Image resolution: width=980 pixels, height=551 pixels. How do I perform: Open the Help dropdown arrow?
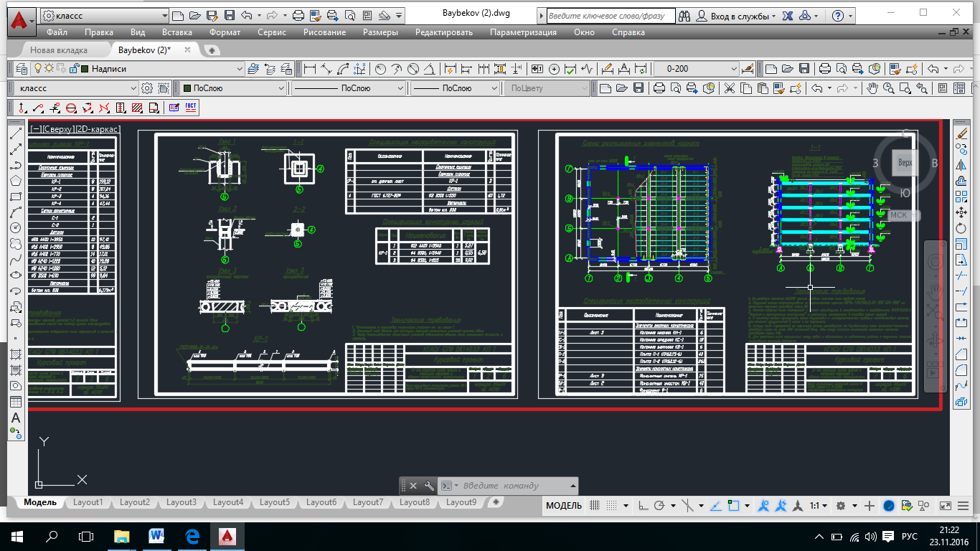click(x=851, y=15)
